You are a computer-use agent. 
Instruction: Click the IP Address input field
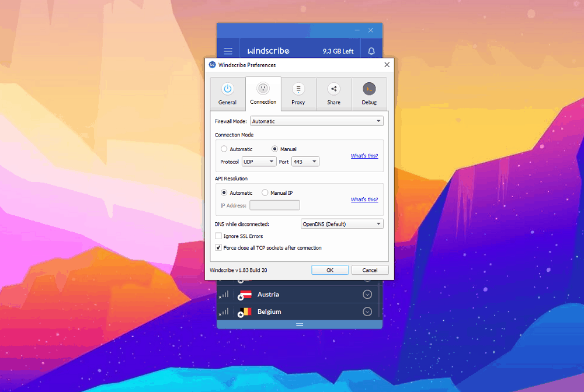click(274, 205)
